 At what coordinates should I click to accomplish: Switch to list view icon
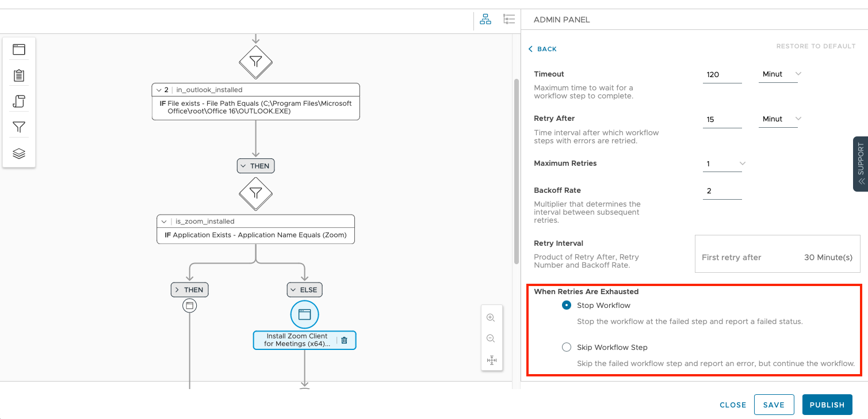point(509,20)
